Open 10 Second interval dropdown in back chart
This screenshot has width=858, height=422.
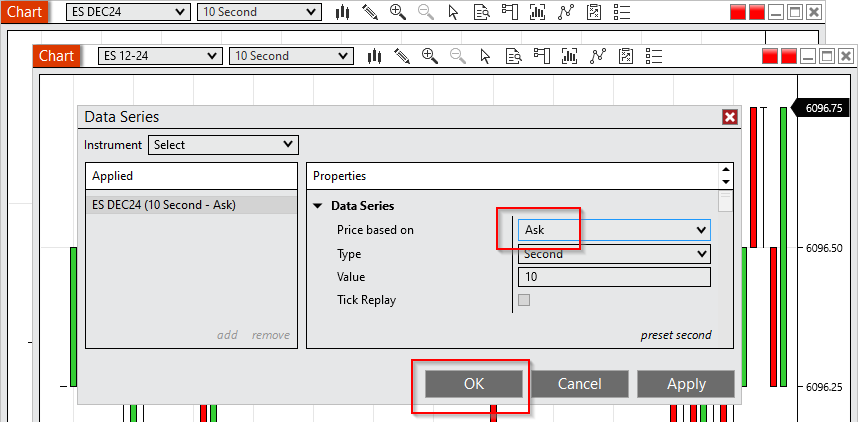pos(259,12)
